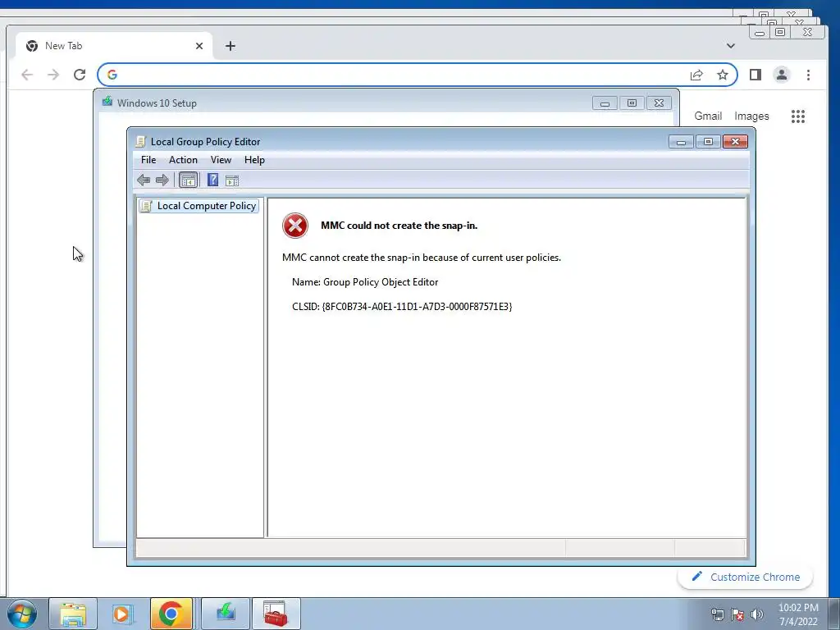Screen dimensions: 840x630
Task: Open the Action menu
Action: point(183,160)
